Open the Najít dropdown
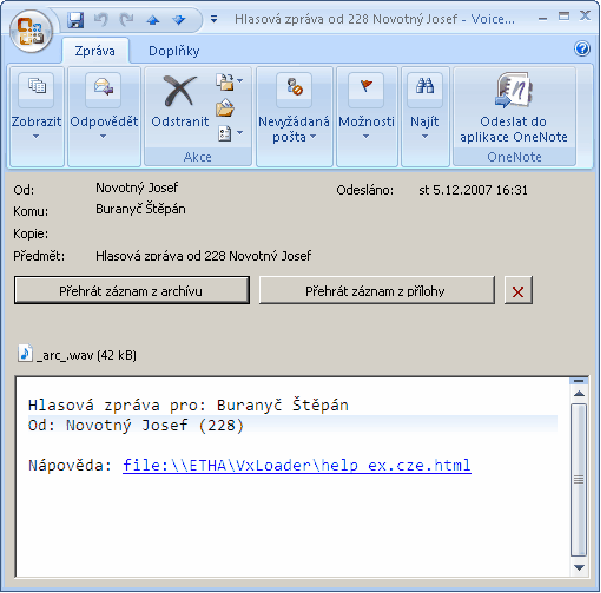The image size is (601, 593). point(424,136)
